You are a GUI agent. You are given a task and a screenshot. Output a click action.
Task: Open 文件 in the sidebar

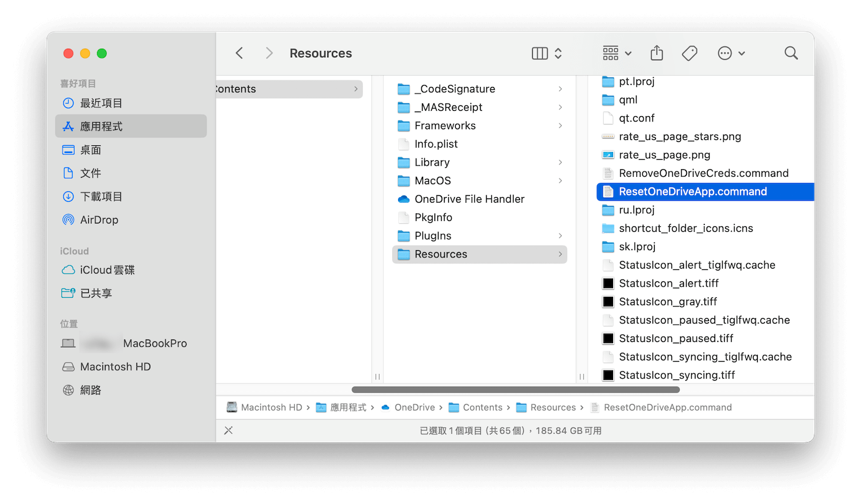point(131,173)
